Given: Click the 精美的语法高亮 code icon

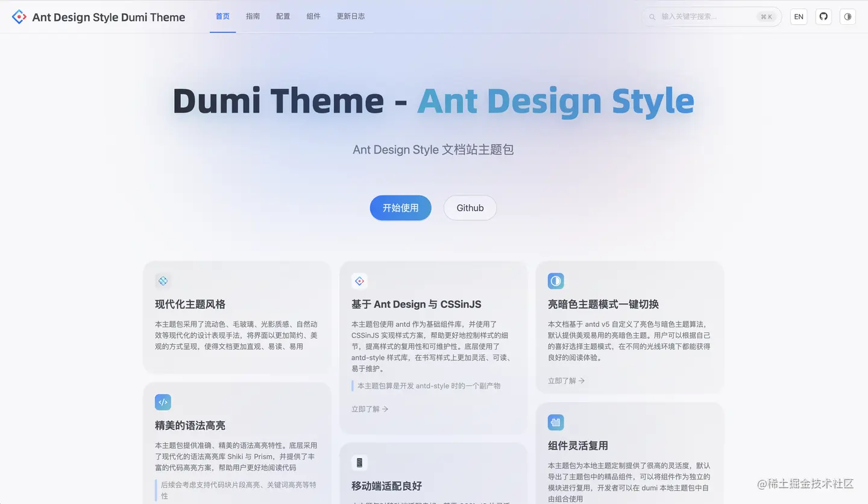Looking at the screenshot, I should tap(163, 402).
